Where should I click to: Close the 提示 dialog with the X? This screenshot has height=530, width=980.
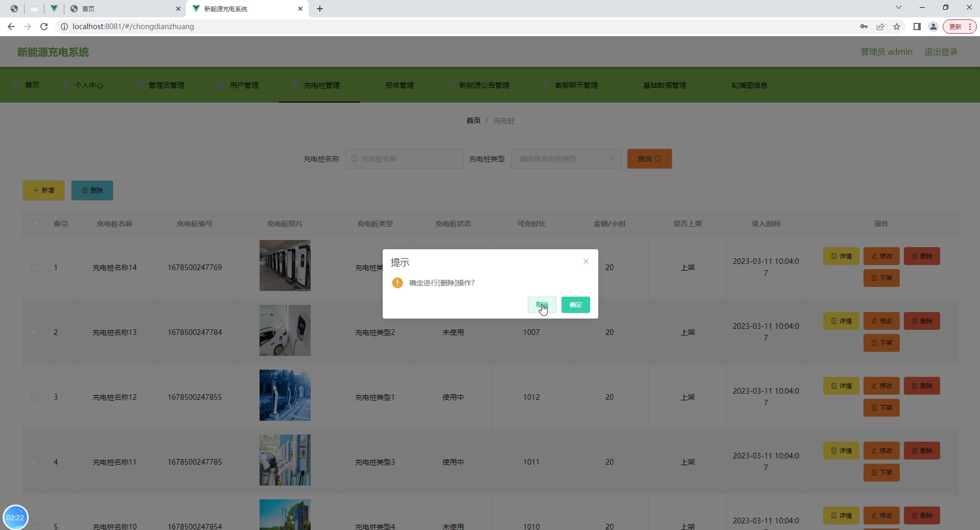tap(586, 261)
